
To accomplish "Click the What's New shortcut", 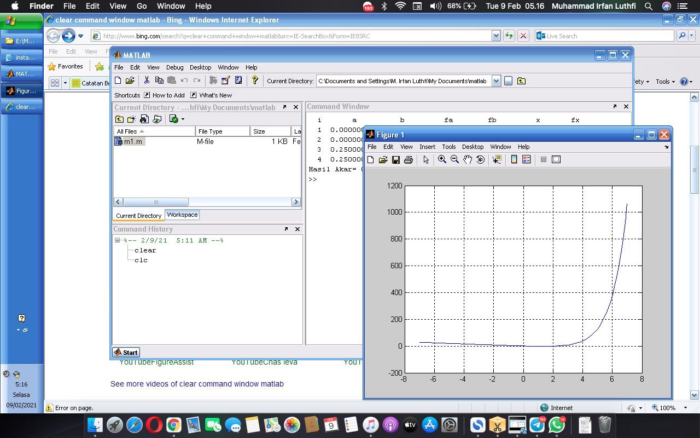I will (211, 95).
